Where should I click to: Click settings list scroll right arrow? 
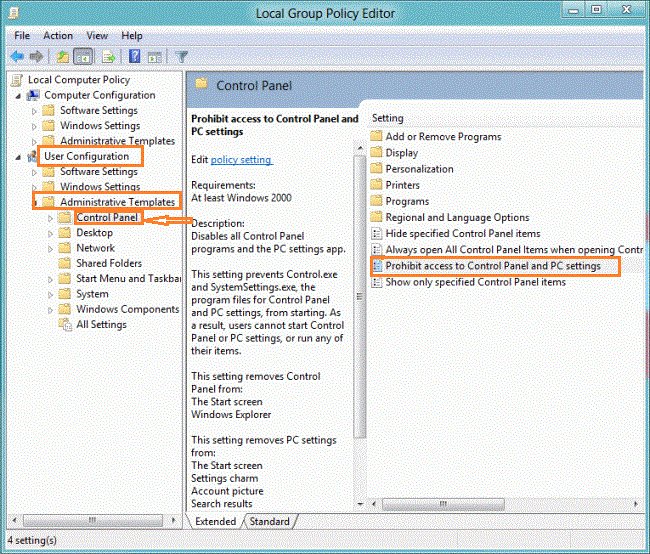636,504
